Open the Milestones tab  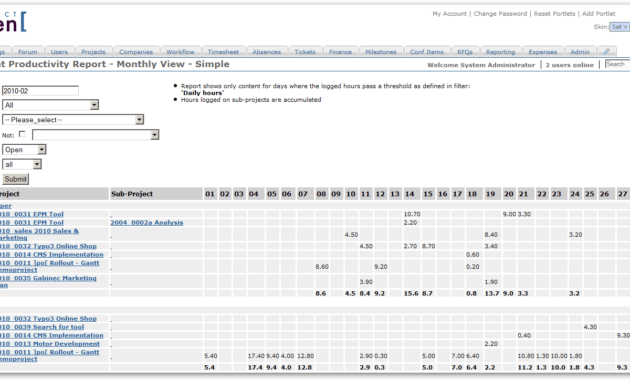381,51
